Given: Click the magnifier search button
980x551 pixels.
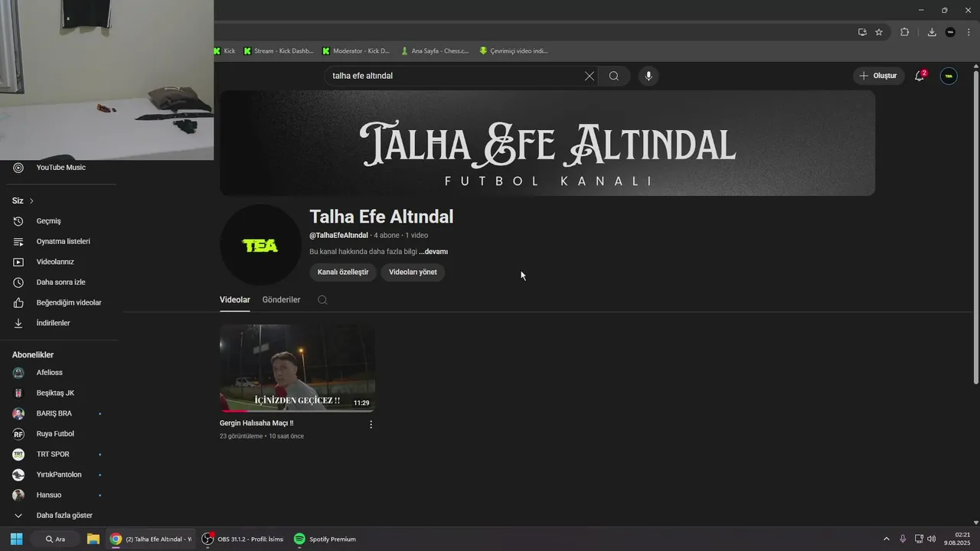Looking at the screenshot, I should (x=614, y=76).
